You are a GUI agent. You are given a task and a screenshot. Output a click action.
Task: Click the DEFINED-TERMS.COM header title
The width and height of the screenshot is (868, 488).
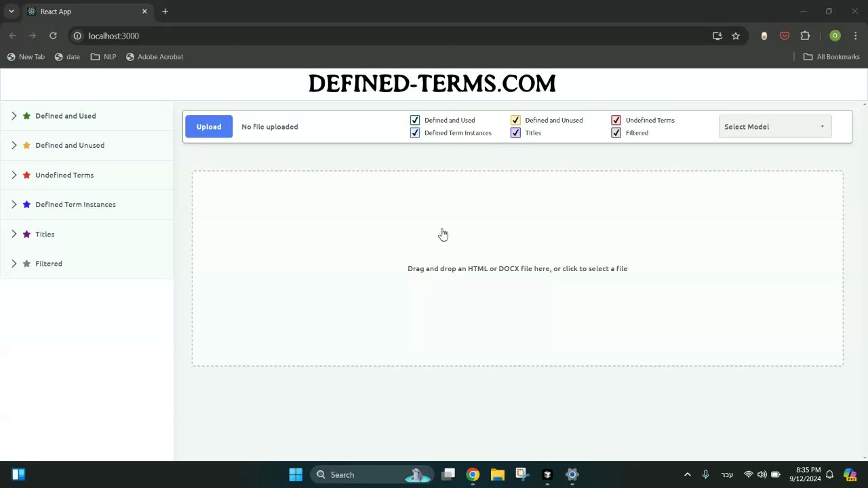[x=432, y=84]
